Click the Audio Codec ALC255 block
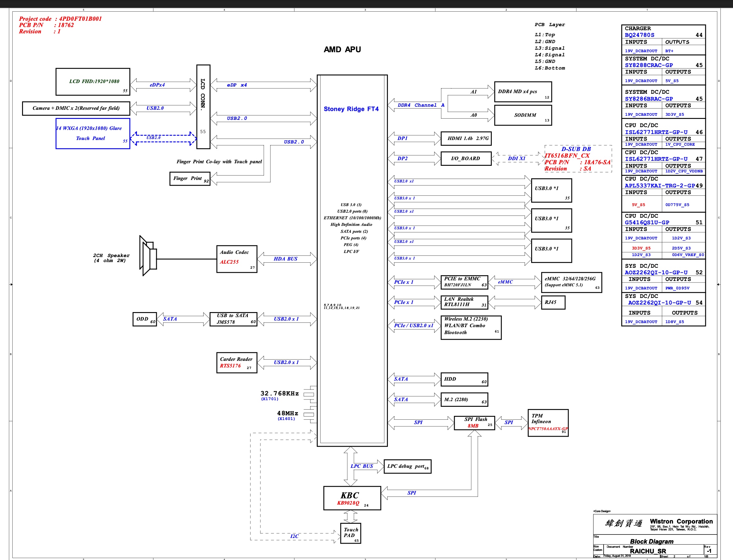Image resolution: width=733 pixels, height=560 pixels. [237, 259]
